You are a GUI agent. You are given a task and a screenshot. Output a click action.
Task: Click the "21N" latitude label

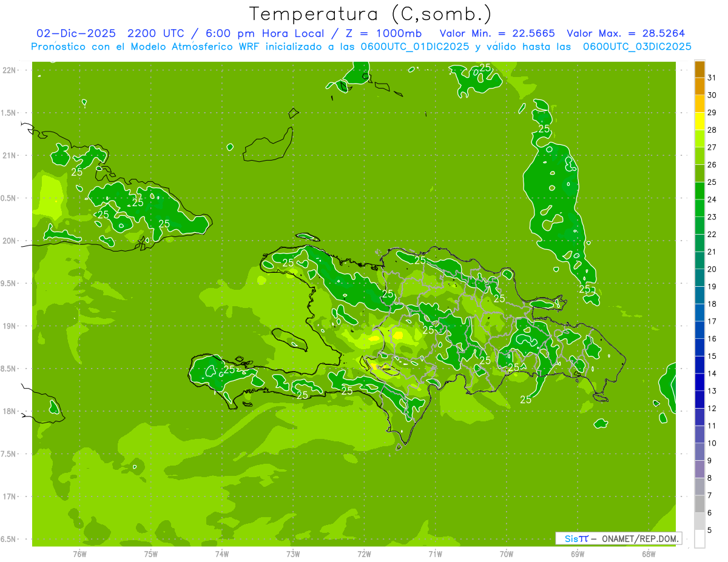[x=10, y=155]
